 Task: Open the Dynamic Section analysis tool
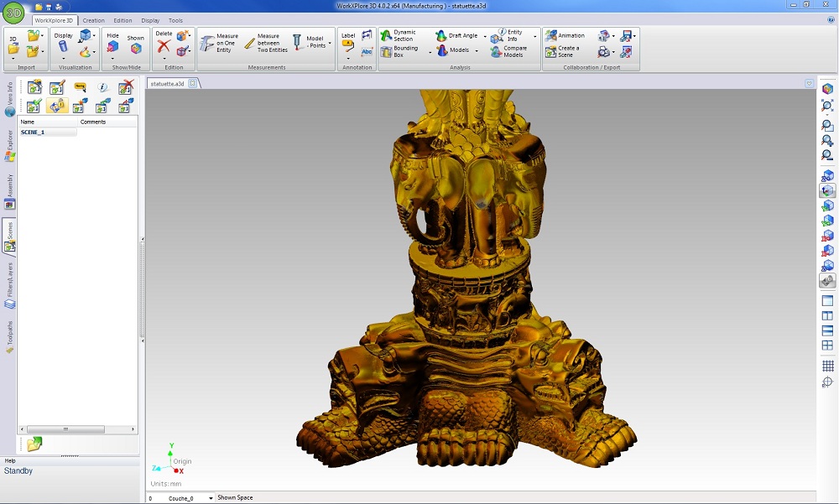398,35
